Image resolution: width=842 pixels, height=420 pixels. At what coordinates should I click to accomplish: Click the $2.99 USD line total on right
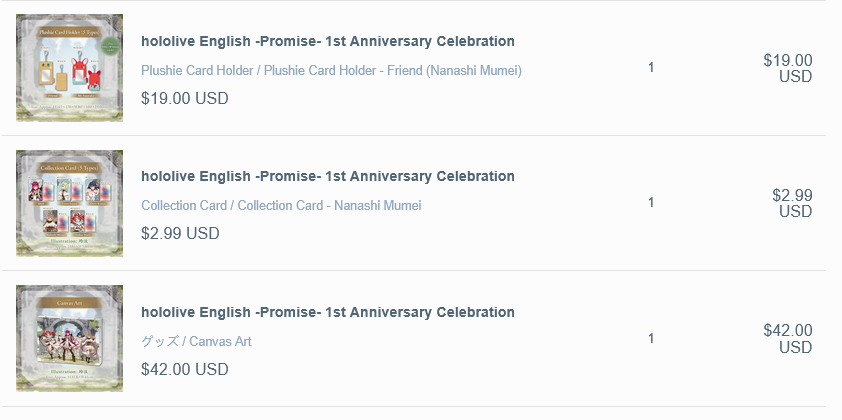pos(792,203)
